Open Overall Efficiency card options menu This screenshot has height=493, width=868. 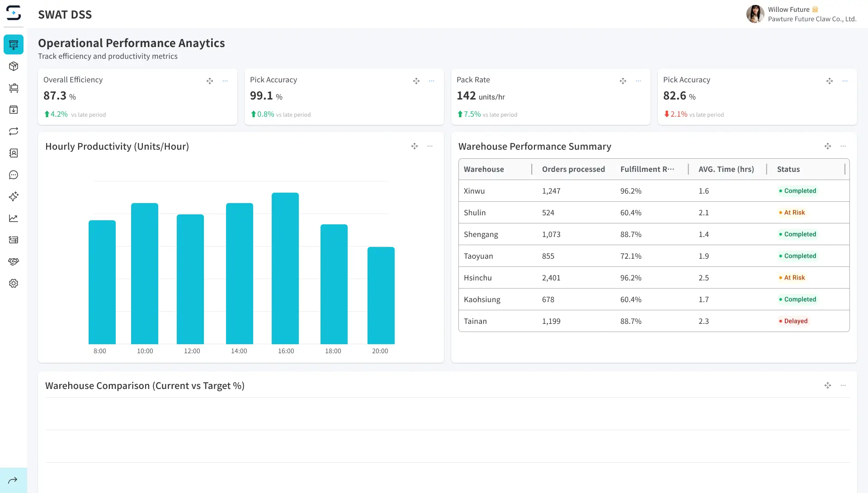click(225, 81)
